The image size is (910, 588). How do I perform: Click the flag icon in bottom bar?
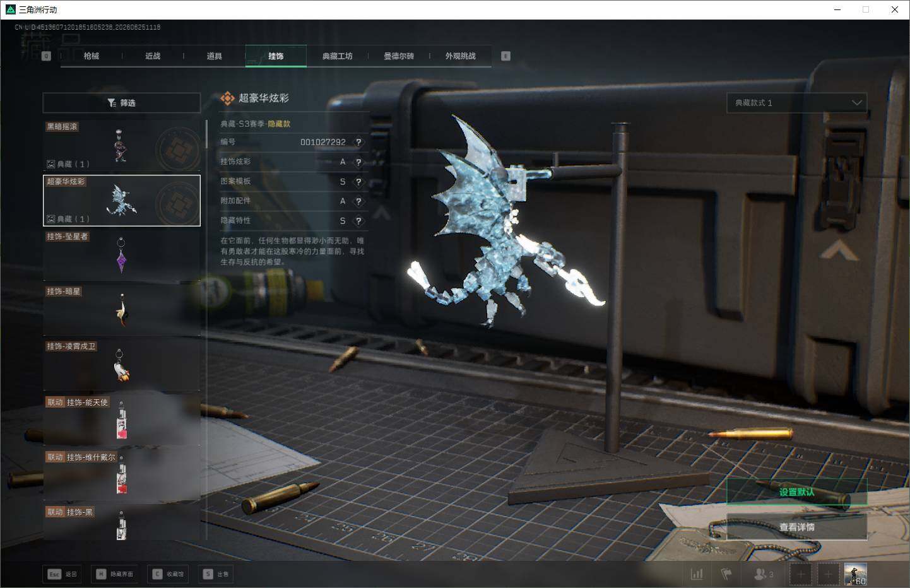[726, 574]
